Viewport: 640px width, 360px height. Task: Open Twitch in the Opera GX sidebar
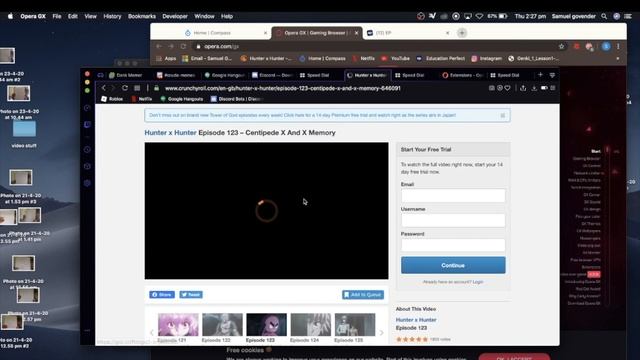[87, 124]
